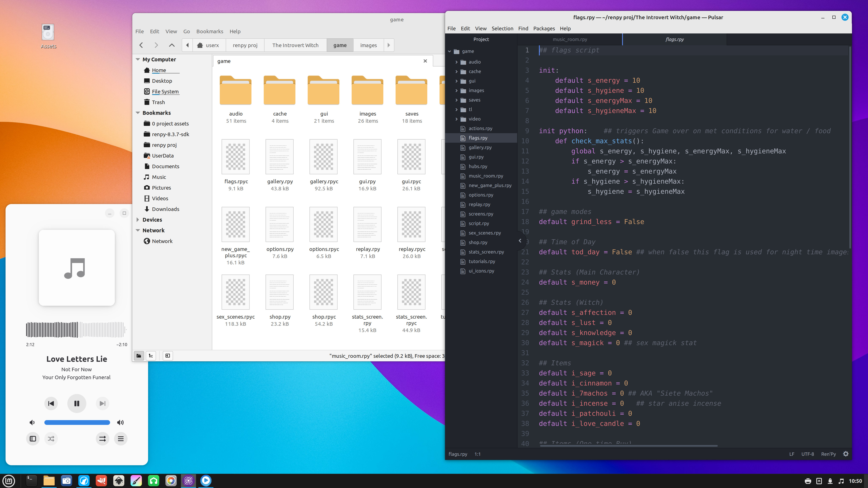Viewport: 868px width, 488px height.
Task: Expand the audio folder in Pulsar tree
Action: (x=457, y=62)
